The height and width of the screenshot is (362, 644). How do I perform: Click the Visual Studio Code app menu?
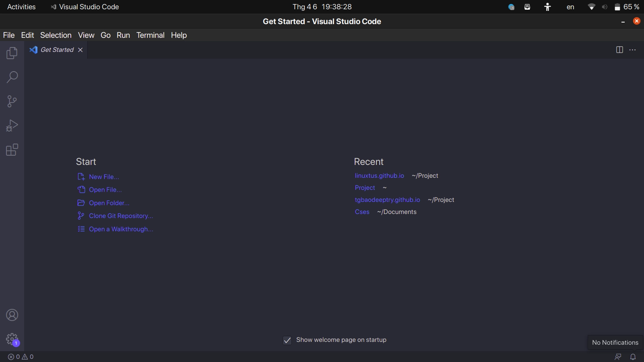[85, 7]
